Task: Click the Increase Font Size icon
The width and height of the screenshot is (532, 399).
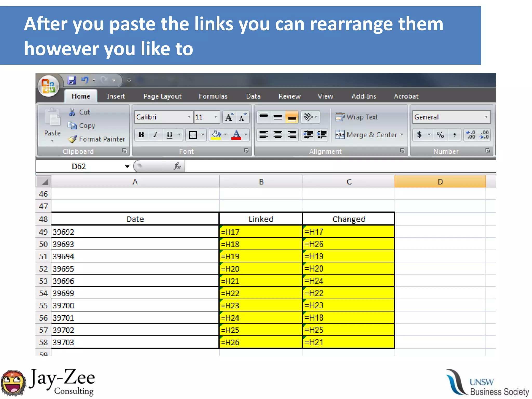Action: click(229, 117)
